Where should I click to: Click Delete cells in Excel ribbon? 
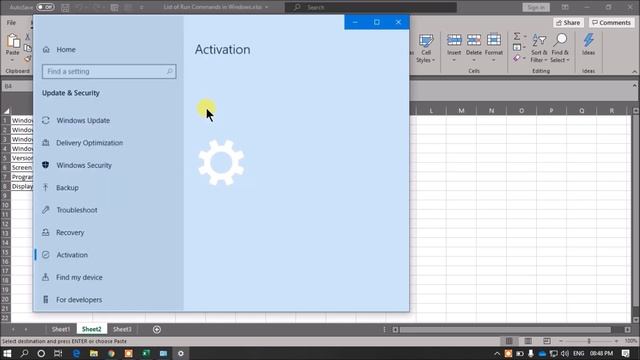pos(474,48)
